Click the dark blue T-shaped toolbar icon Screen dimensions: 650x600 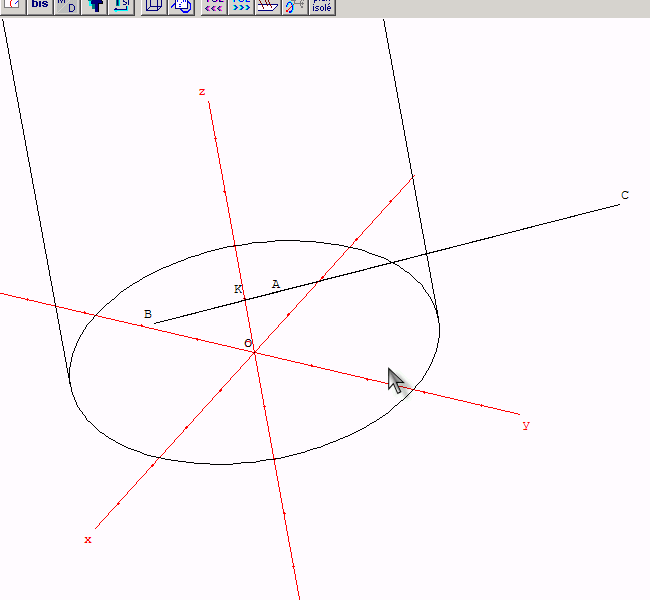94,6
